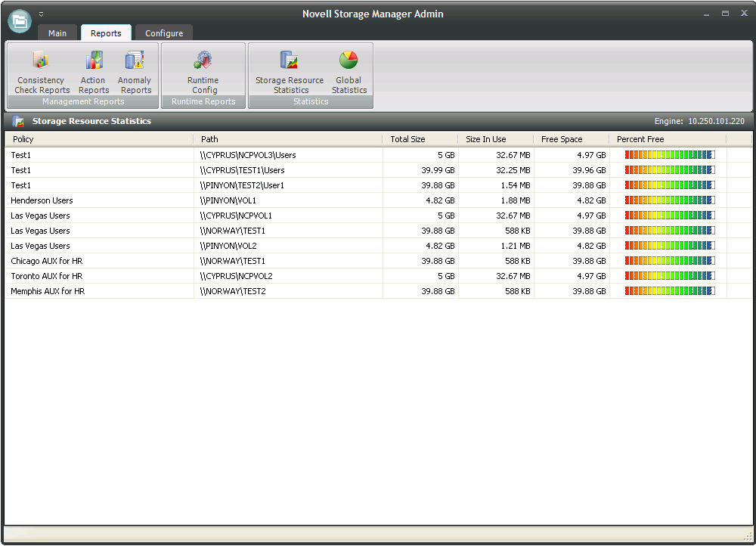Click 32.25 MB size in use cell
Viewport: 756px width, 546px height.
coord(513,170)
